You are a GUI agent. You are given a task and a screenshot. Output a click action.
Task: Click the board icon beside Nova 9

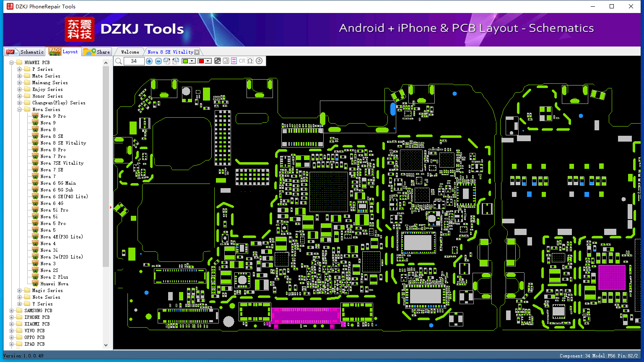click(36, 123)
